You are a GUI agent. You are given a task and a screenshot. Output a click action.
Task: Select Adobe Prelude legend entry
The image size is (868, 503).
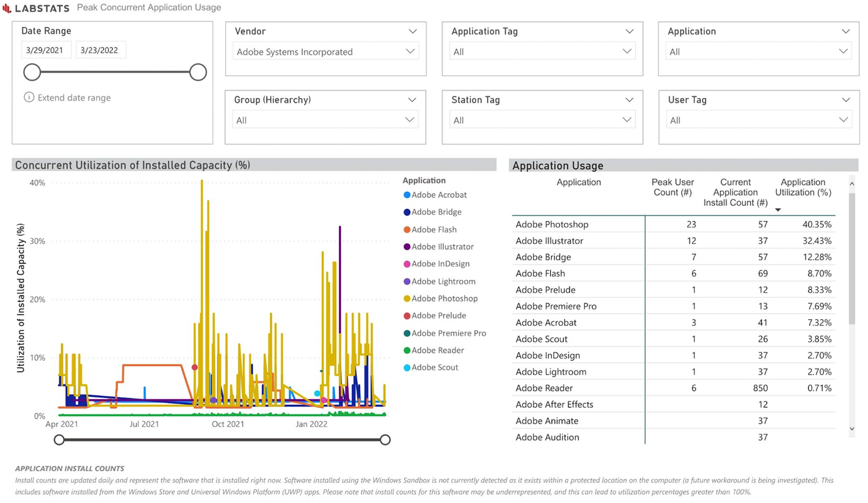point(435,316)
